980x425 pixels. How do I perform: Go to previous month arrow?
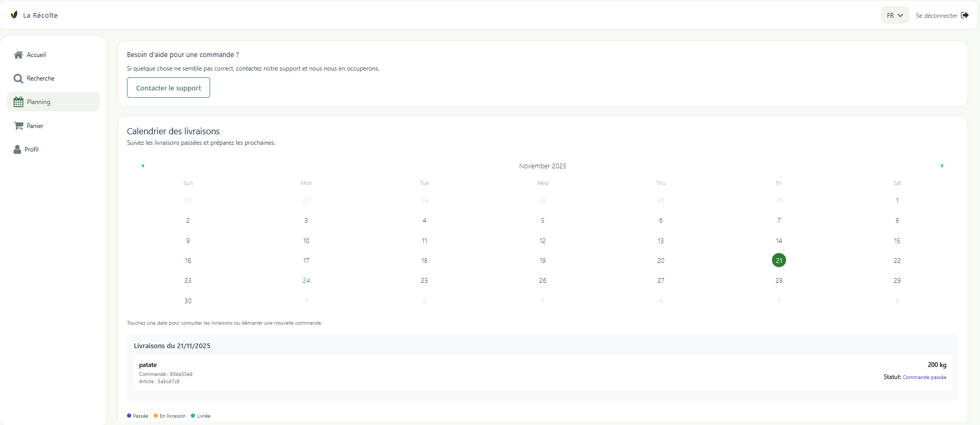(x=143, y=166)
